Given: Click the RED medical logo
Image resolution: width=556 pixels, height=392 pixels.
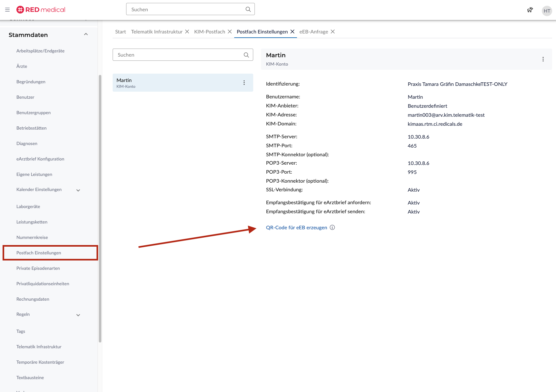Looking at the screenshot, I should click(41, 10).
